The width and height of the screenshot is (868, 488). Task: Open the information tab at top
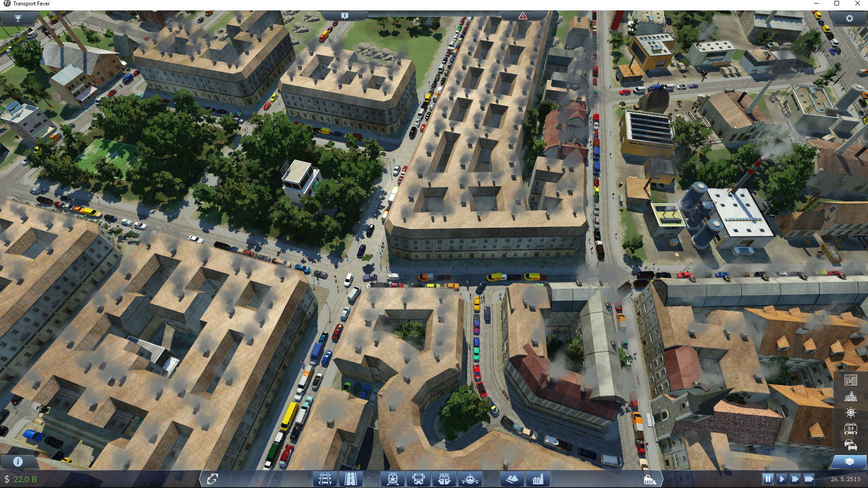pyautogui.click(x=344, y=16)
